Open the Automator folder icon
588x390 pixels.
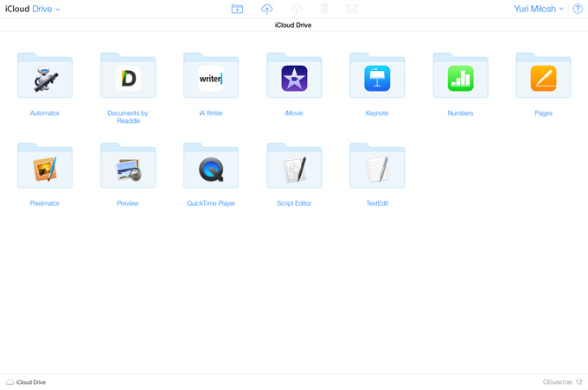click(x=45, y=75)
